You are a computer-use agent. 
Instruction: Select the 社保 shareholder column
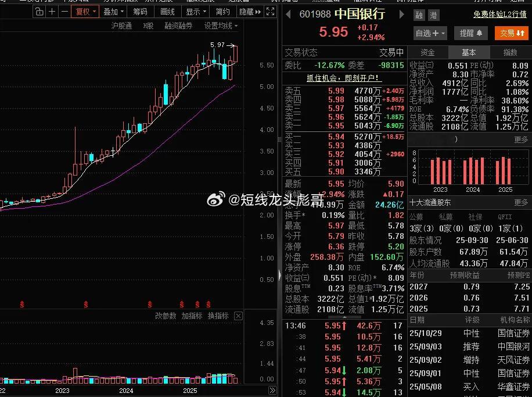pyautogui.click(x=475, y=217)
